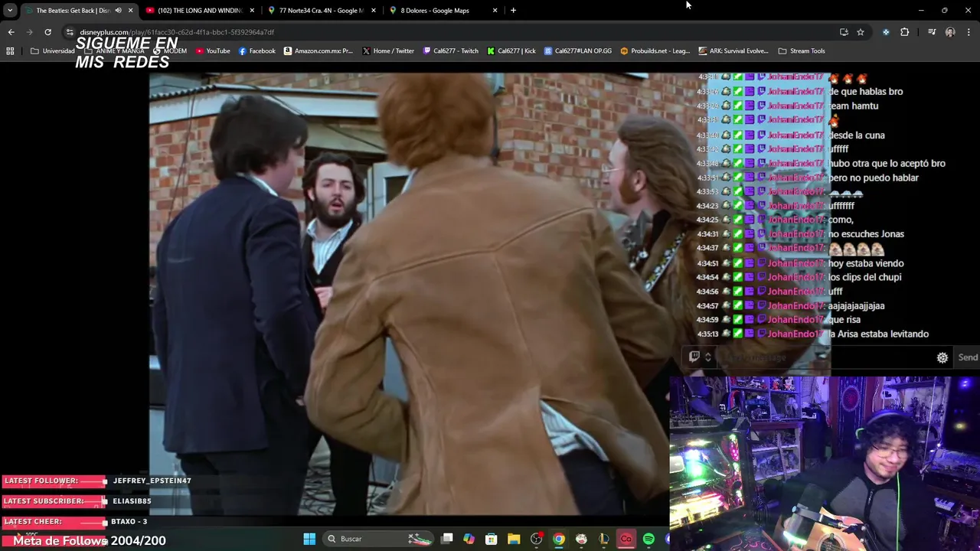Image resolution: width=980 pixels, height=551 pixels.
Task: Open a new browser tab
Action: point(513,10)
